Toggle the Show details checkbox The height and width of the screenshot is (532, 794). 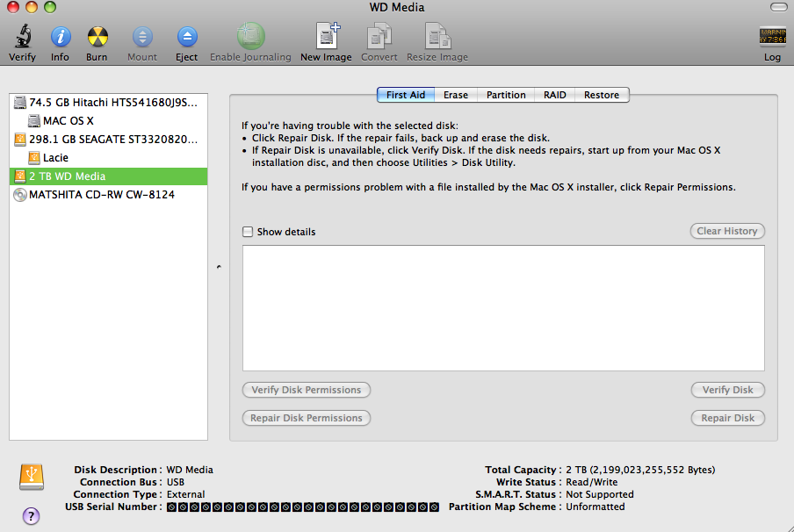point(248,232)
